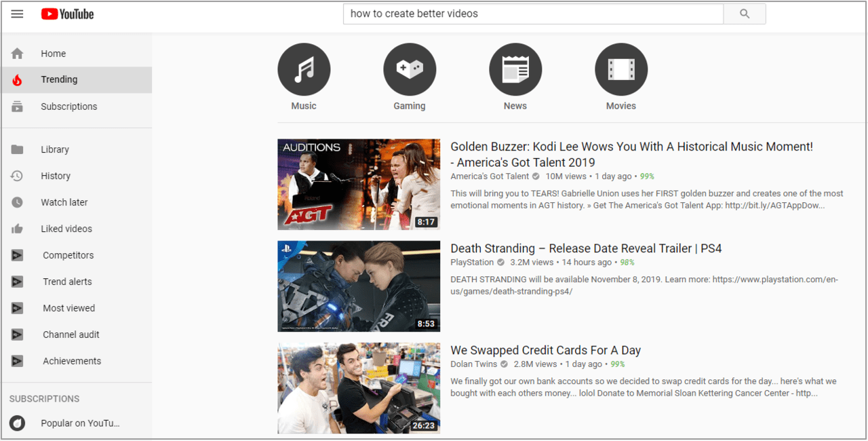Viewport: 868px width, 441px height.
Task: Click the '3.2M views' text
Action: 532,263
